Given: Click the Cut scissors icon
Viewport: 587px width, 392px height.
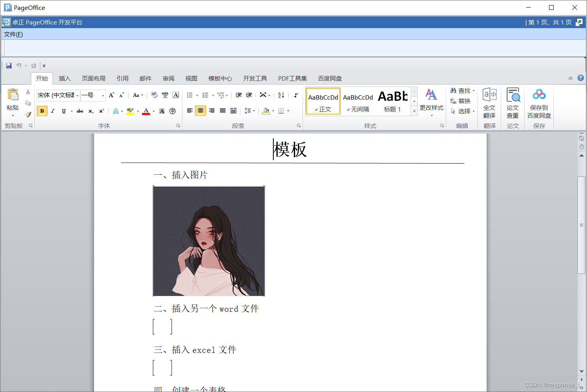Looking at the screenshot, I should click(x=28, y=92).
